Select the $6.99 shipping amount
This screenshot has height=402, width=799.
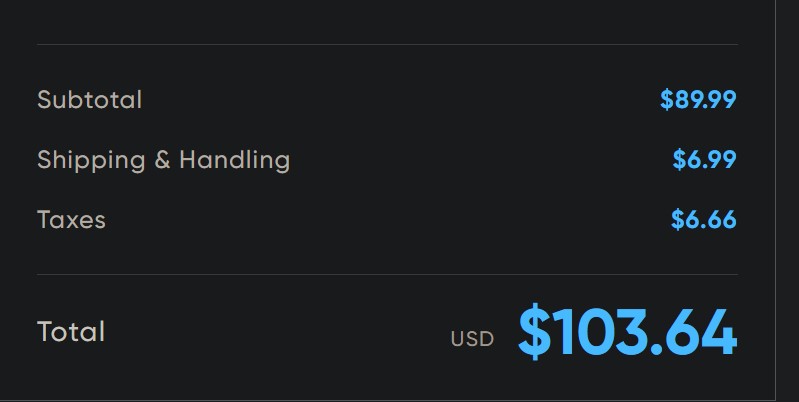(704, 159)
